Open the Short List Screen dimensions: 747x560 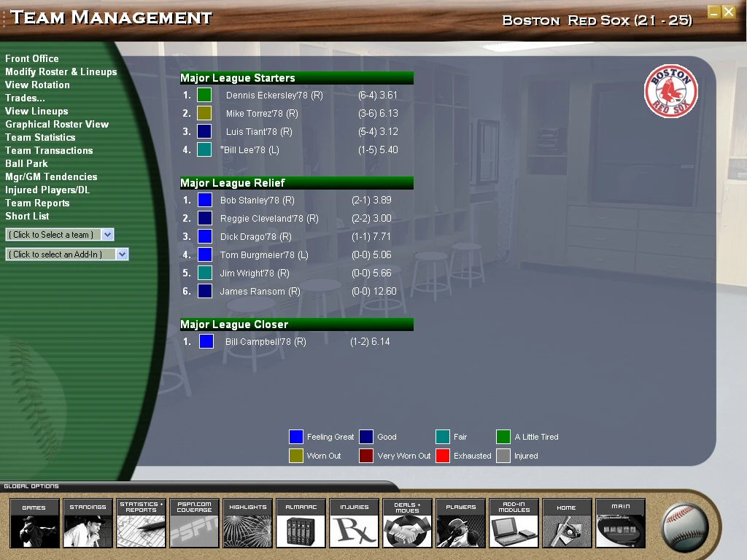click(27, 216)
